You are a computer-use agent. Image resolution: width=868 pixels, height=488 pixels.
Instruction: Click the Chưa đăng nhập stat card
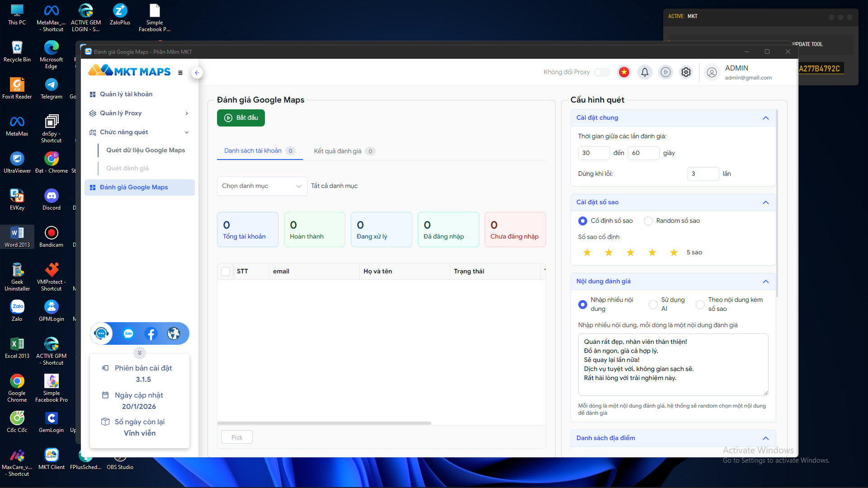coord(515,230)
